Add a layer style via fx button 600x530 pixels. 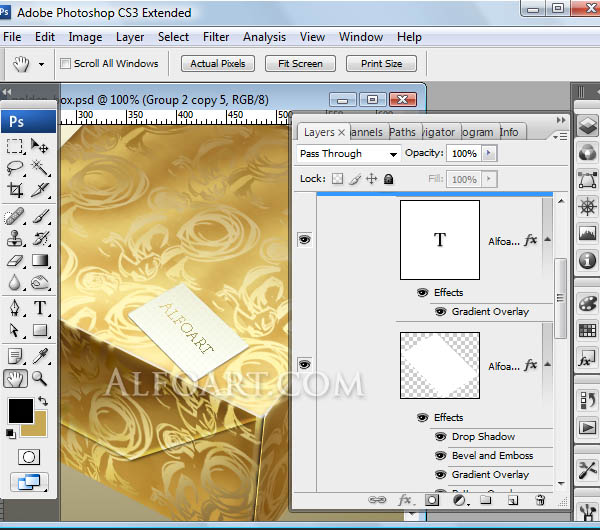[405, 500]
